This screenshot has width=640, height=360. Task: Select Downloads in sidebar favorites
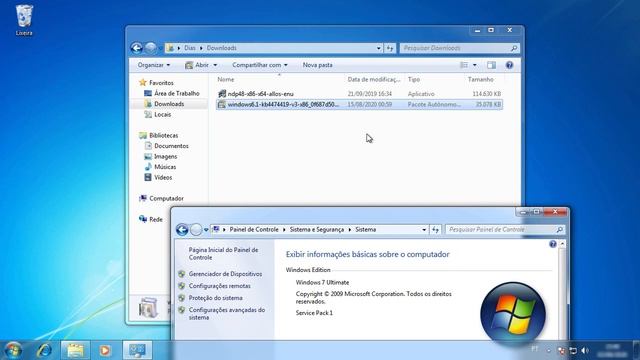tap(164, 104)
